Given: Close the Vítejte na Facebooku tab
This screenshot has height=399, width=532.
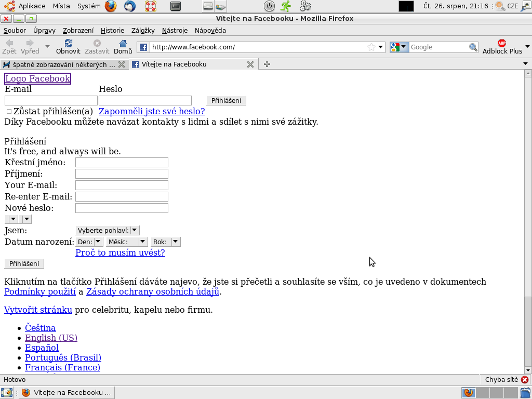Looking at the screenshot, I should click(250, 64).
